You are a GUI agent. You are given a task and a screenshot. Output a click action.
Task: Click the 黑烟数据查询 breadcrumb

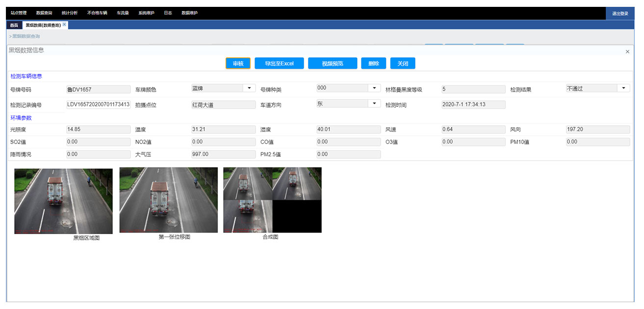click(x=26, y=36)
